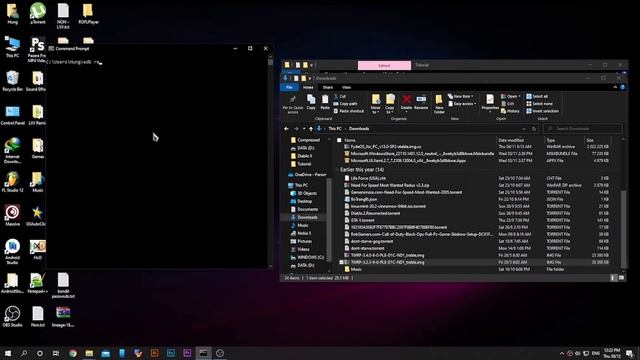Image resolution: width=640 pixels, height=360 pixels.
Task: Click This PC in the address breadcrumb
Action: [335, 129]
